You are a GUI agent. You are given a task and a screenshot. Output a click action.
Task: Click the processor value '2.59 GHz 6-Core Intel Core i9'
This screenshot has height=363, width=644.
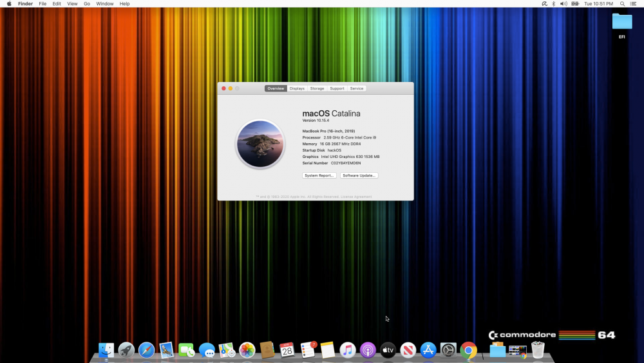pyautogui.click(x=350, y=138)
